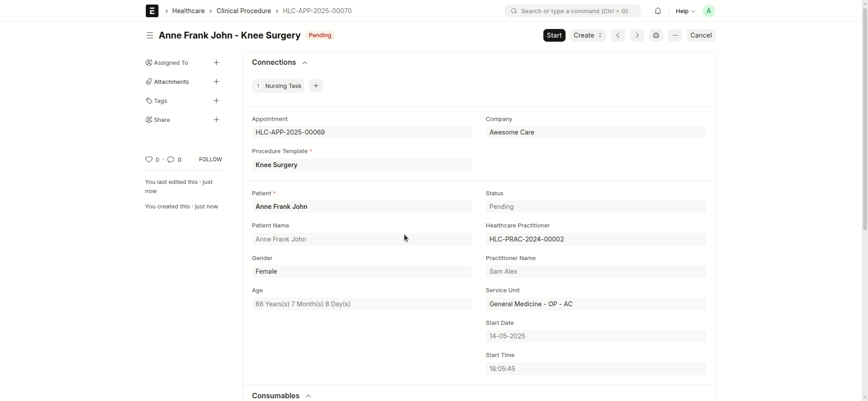The image size is (868, 401).
Task: Click 'You last edited this' text
Action: click(x=179, y=187)
